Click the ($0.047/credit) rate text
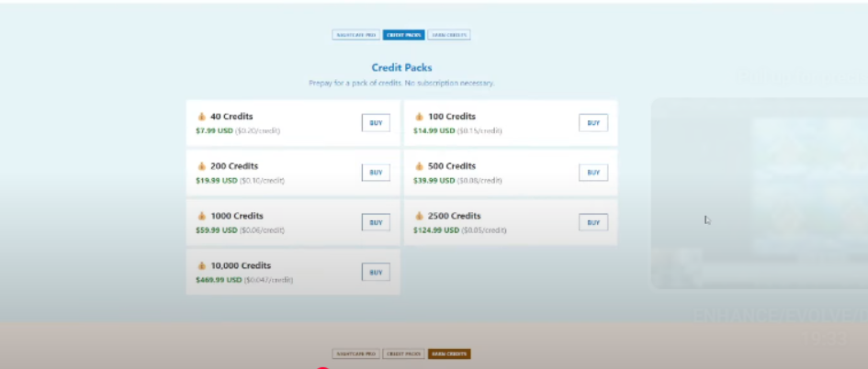The width and height of the screenshot is (868, 369). (268, 280)
